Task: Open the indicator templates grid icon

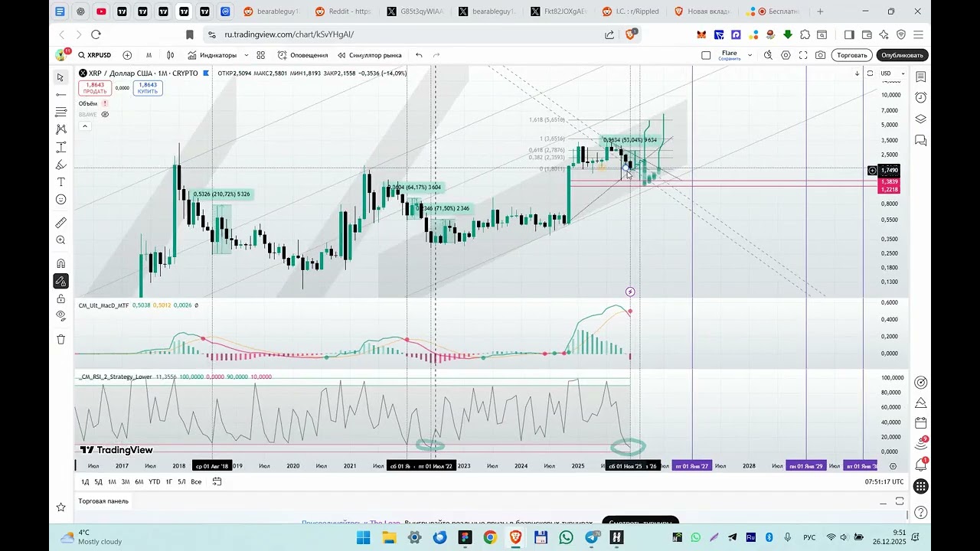Action: point(261,55)
